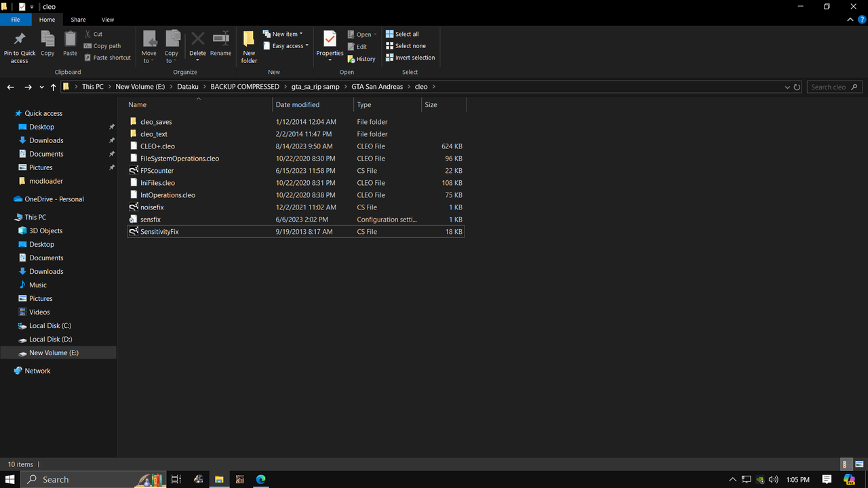Show hidden system tray icons
Screen dimensions: 868x488
(732, 479)
